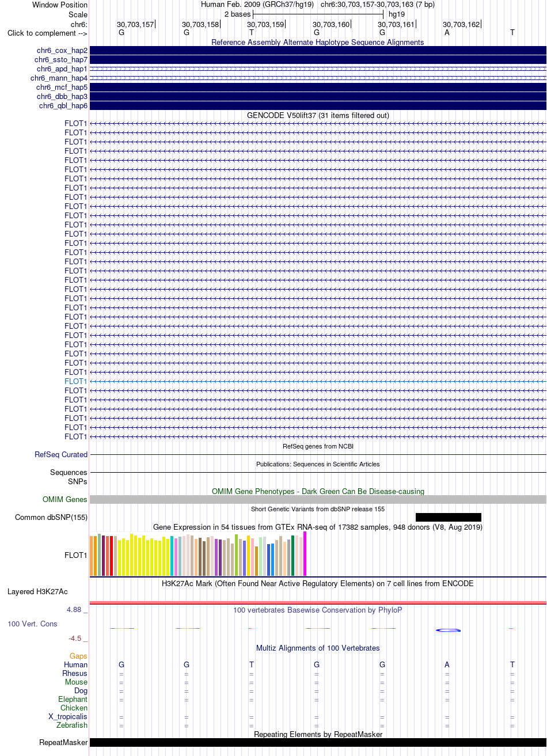Click the black dbSNP variant item
Image resolution: width=547 pixels, height=756 pixels.
coord(449,518)
